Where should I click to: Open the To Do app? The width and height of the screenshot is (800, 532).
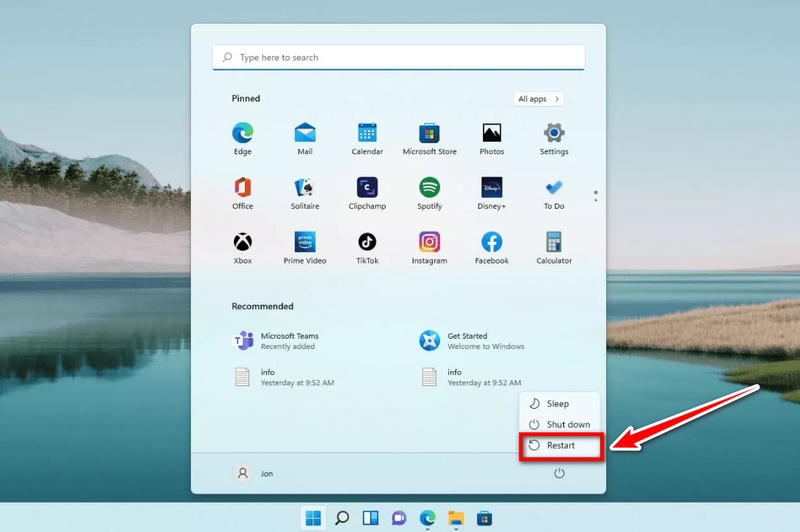(x=554, y=193)
